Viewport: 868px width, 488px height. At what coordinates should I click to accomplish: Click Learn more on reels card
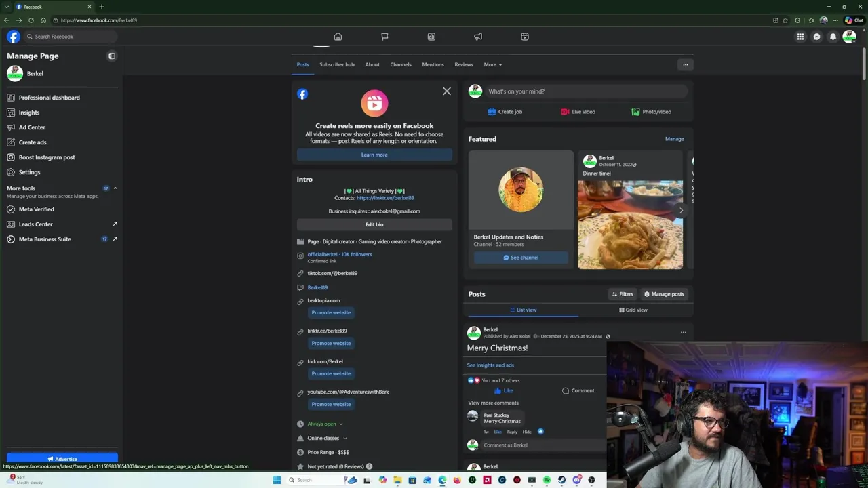pos(374,155)
